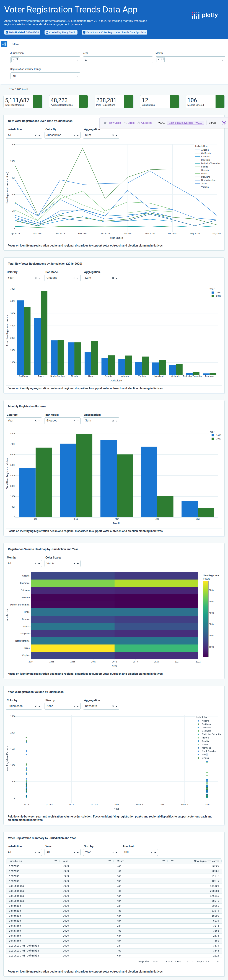Click the Texas 2016 bar in the Total Registrations chart
228x980 pixels.
point(44,333)
